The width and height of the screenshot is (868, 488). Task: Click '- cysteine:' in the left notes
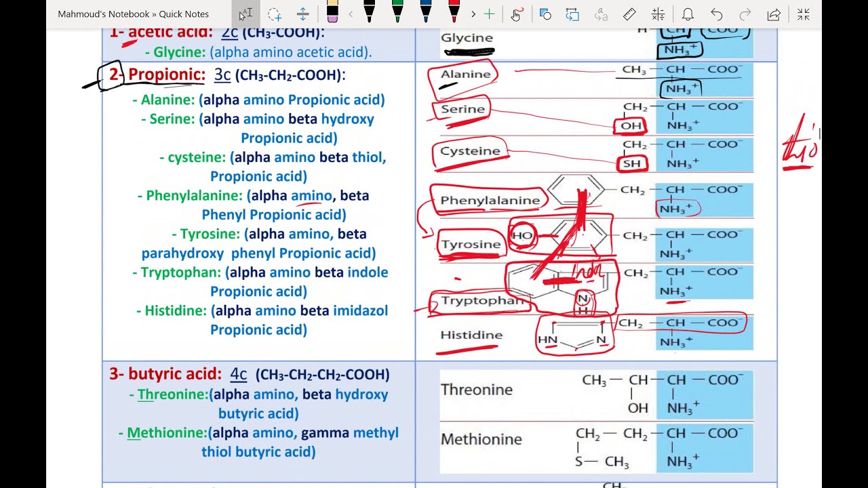point(193,157)
